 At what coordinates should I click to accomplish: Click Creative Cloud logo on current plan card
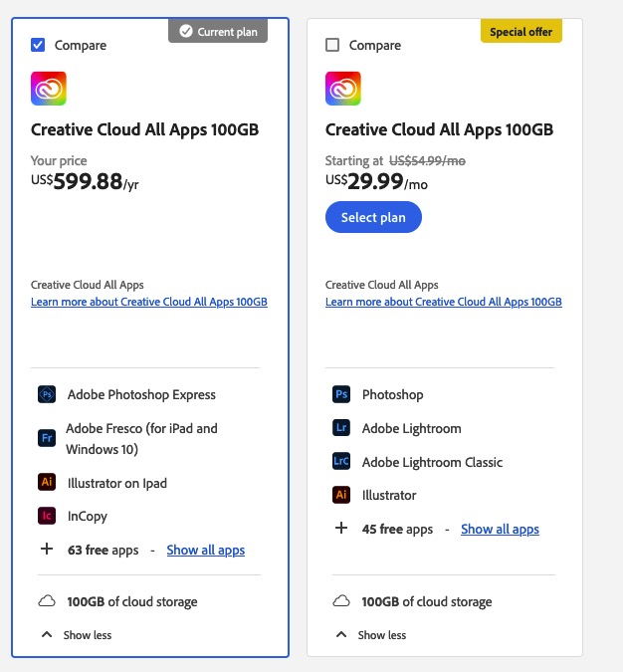click(x=49, y=89)
